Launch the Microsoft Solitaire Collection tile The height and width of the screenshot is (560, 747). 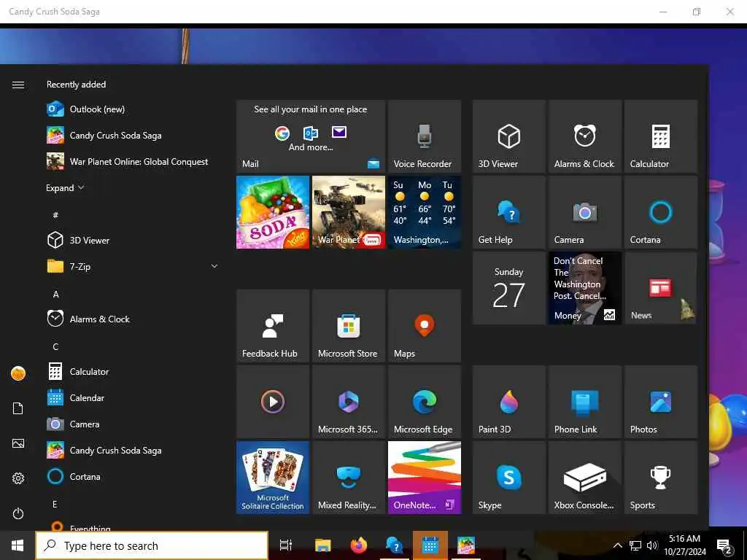tap(273, 478)
